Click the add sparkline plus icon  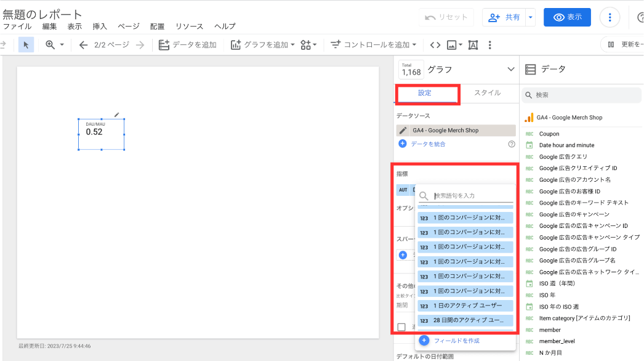coord(403,255)
